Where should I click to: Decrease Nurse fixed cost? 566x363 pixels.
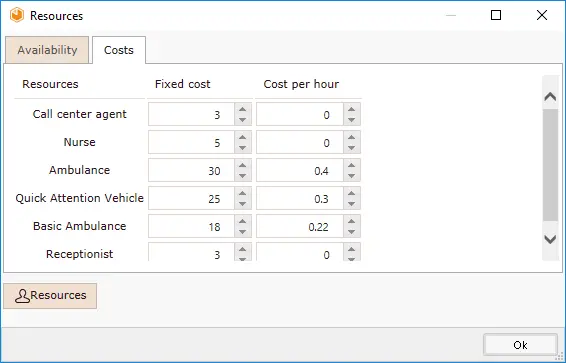click(243, 148)
